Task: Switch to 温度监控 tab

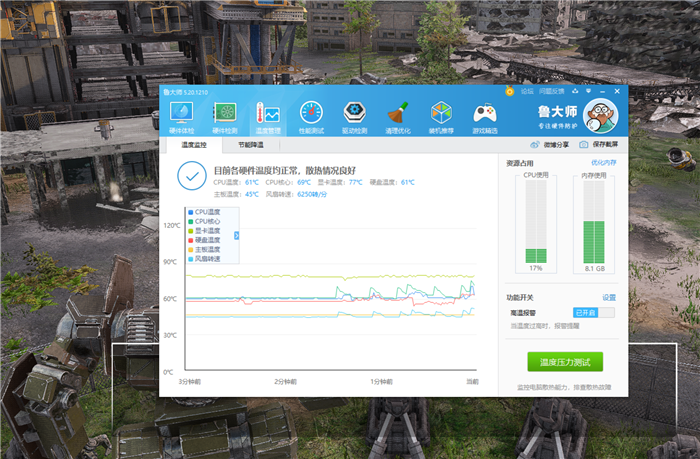Action: [x=194, y=145]
